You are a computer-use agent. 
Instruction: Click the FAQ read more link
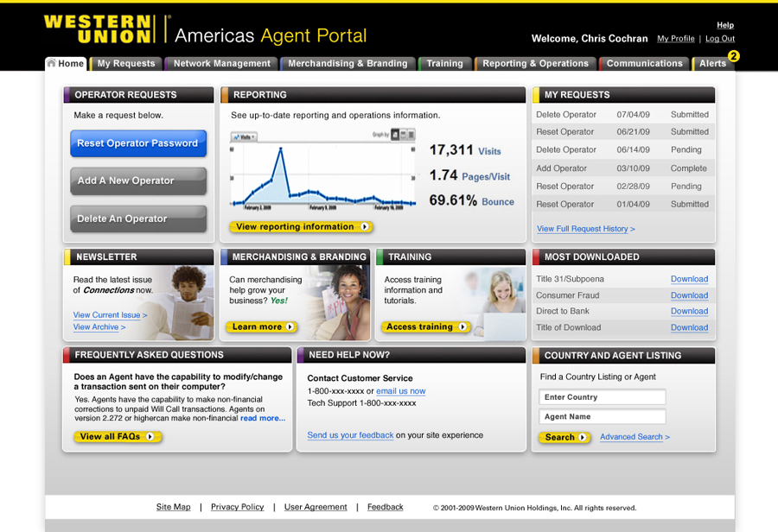tap(263, 418)
